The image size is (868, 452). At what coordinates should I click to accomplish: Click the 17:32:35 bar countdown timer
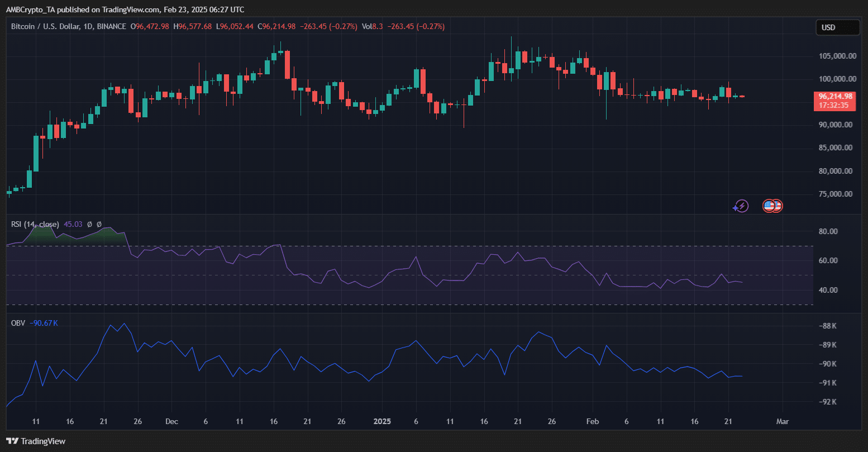pyautogui.click(x=835, y=105)
